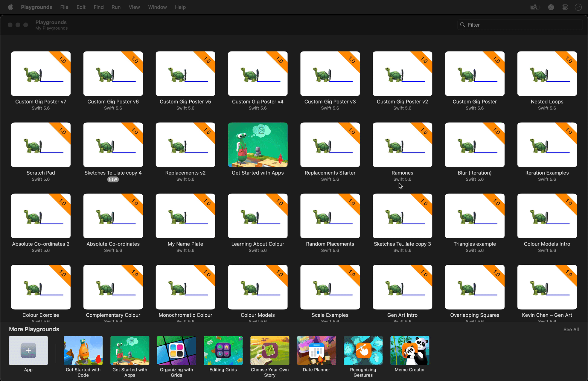
Task: Open the Nested Loops playground
Action: coord(547,74)
